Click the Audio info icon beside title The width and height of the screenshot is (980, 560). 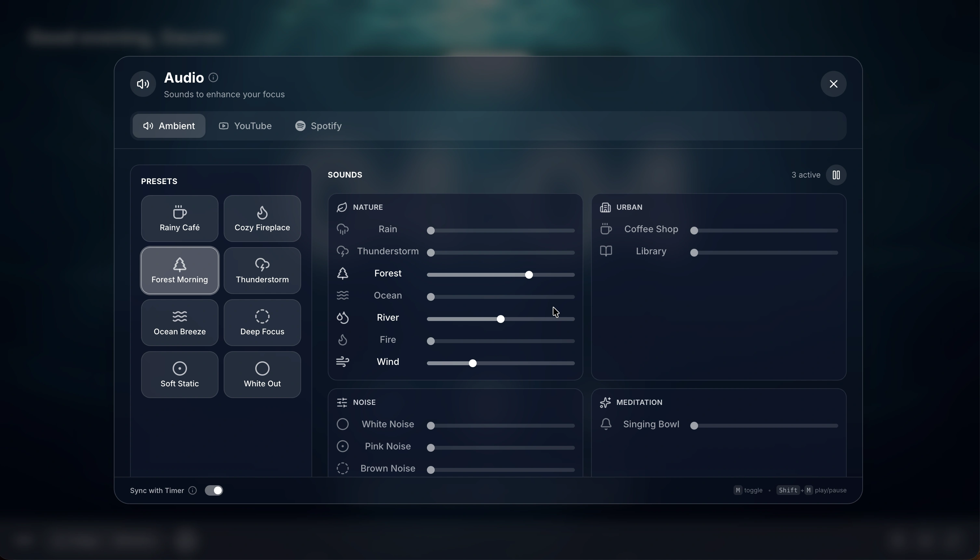click(x=213, y=78)
